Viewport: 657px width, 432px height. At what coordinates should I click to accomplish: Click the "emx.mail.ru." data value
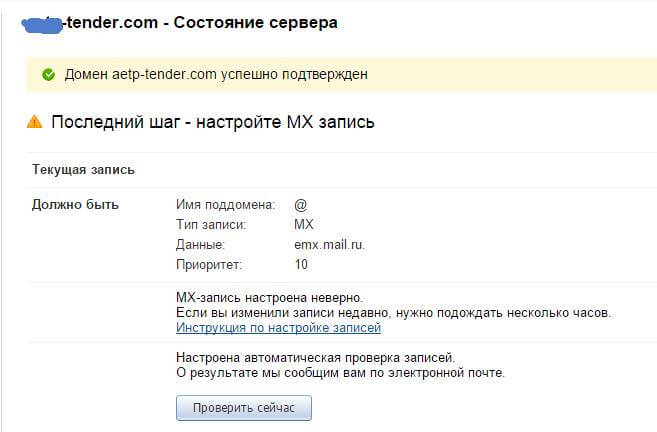point(329,245)
